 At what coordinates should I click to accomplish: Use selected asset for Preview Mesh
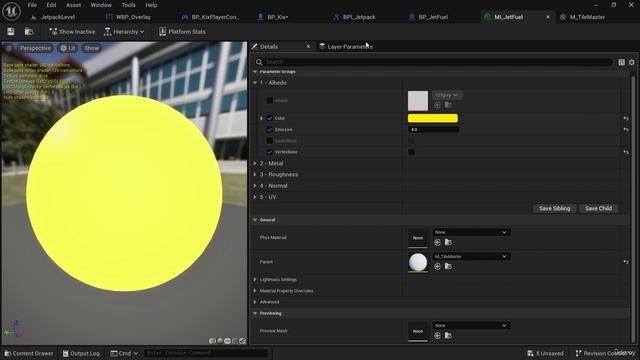438,336
